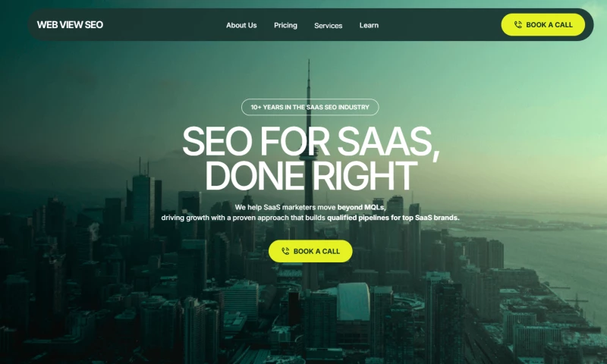The width and height of the screenshot is (607, 364).
Task: Open the Services navigation item
Action: 329,26
